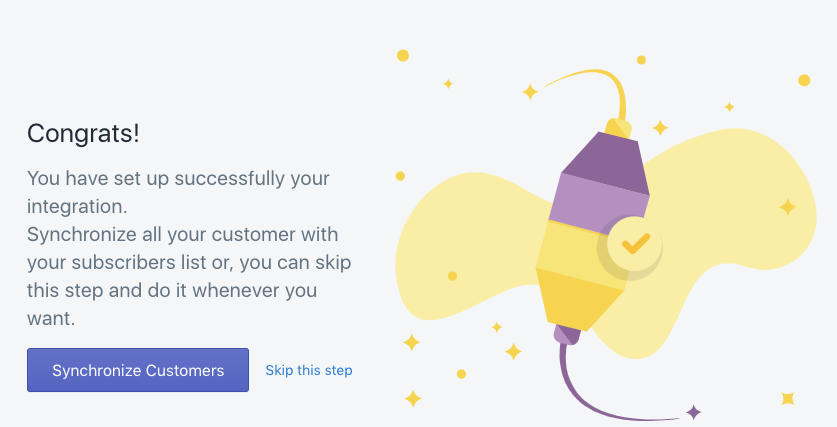The image size is (837, 427).
Task: Click the purple connector tip under the plug
Action: point(567,334)
